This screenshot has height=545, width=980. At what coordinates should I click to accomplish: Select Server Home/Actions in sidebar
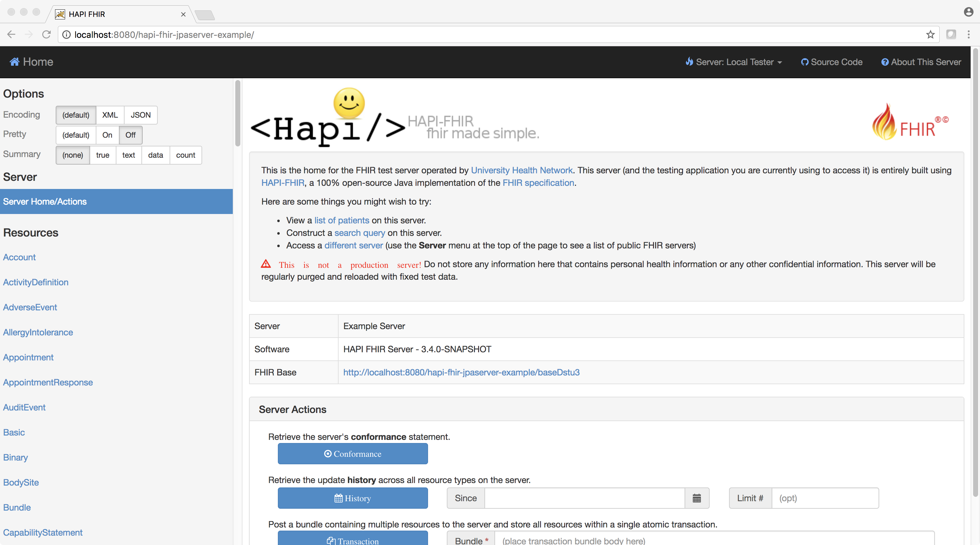tap(116, 201)
